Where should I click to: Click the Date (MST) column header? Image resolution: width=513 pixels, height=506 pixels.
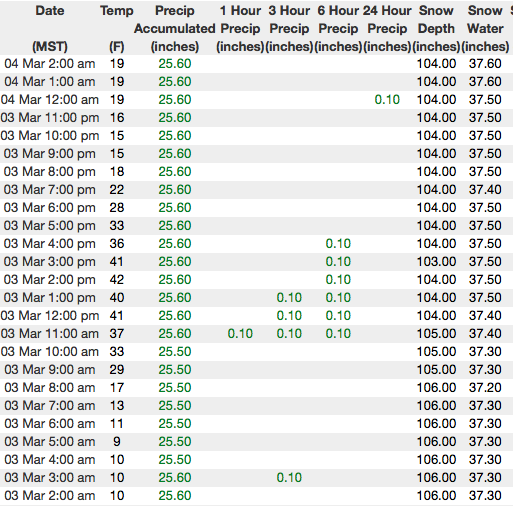50,29
